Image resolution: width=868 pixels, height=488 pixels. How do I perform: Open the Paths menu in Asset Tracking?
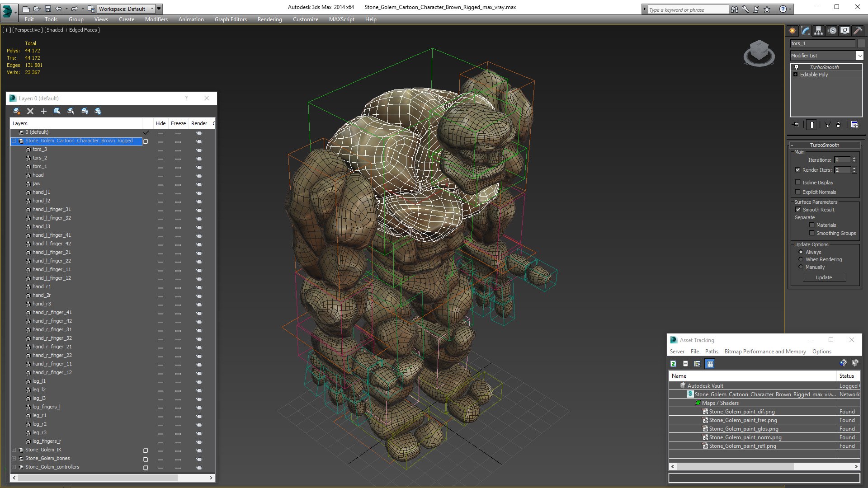click(712, 352)
